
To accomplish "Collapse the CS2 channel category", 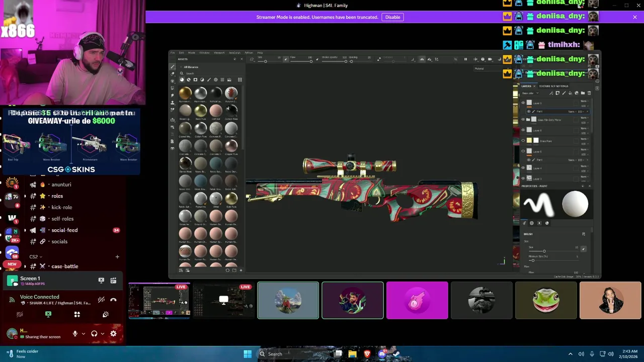I will (35, 256).
